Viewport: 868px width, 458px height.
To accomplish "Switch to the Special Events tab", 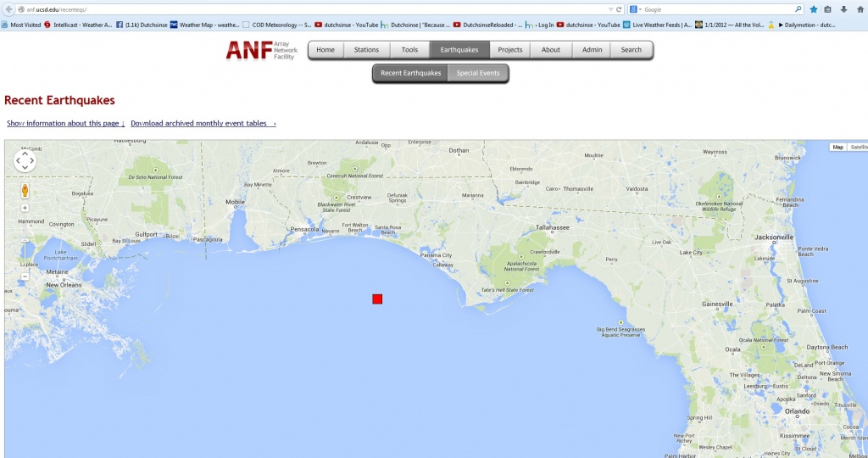I will (478, 74).
